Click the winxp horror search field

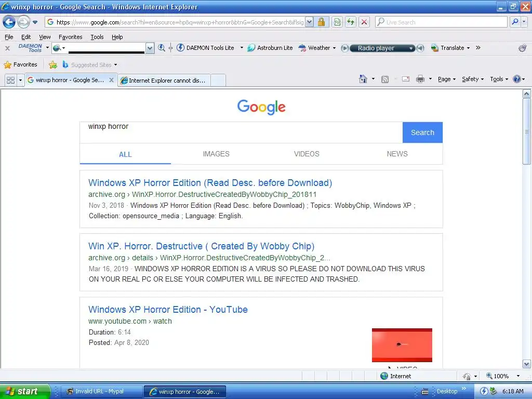pos(241,132)
